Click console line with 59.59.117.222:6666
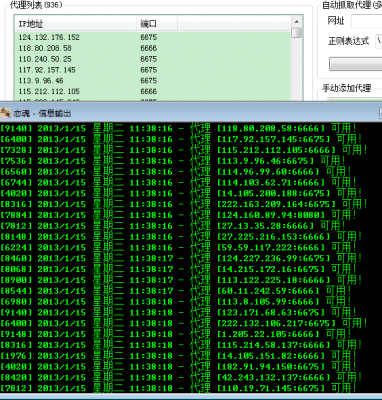Viewport: 382px width, 400px height. (178, 247)
